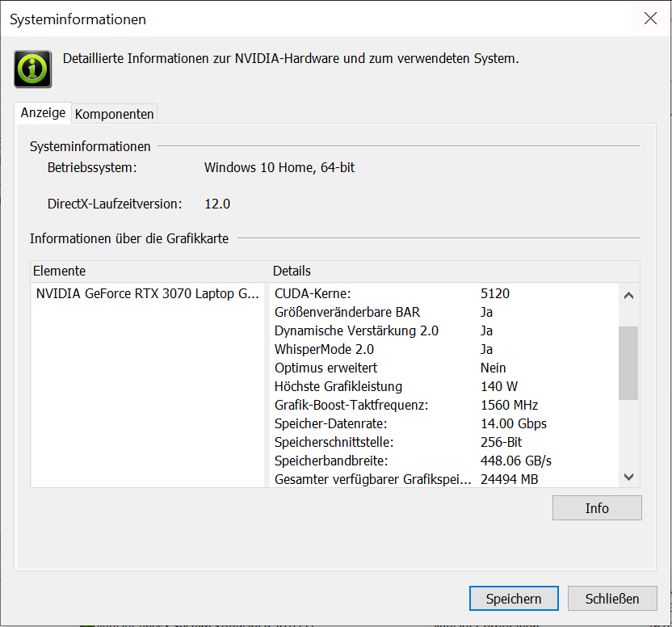Click the Details column header
The image size is (672, 627).
pyautogui.click(x=454, y=271)
